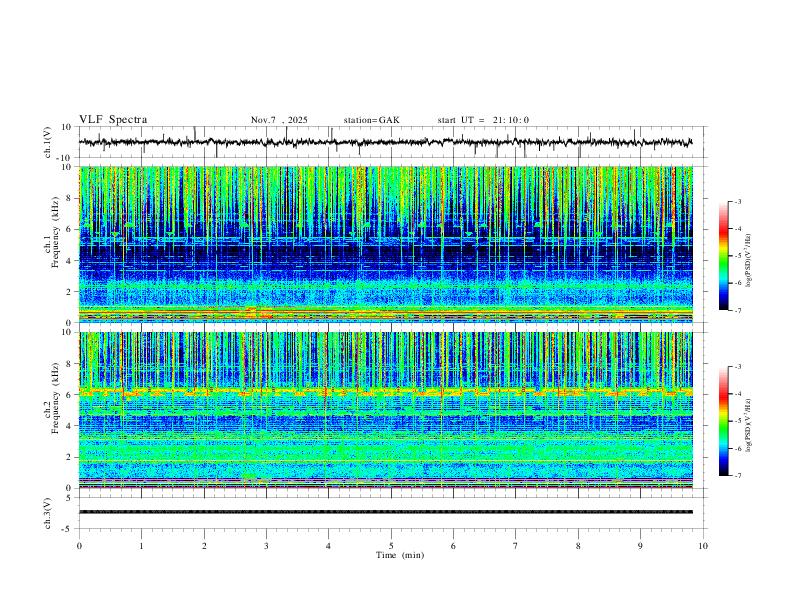Click time axis tick label "6"
This screenshot has height=612, width=792.
(453, 546)
